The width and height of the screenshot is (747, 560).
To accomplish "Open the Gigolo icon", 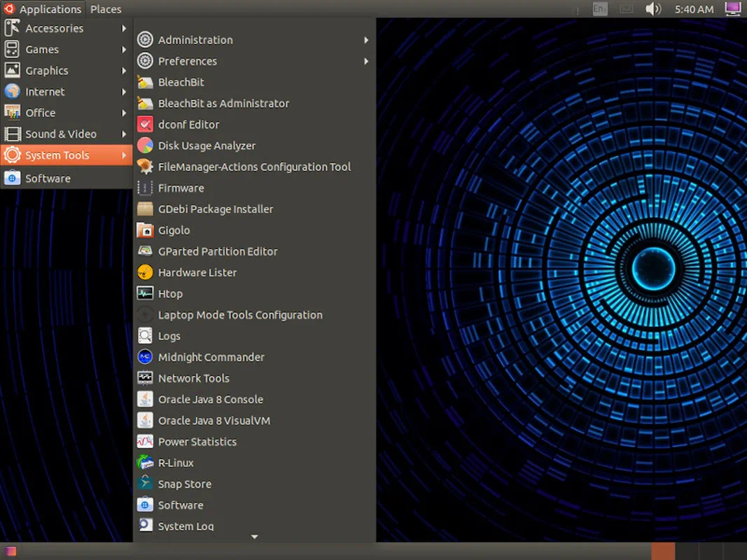I will point(145,230).
